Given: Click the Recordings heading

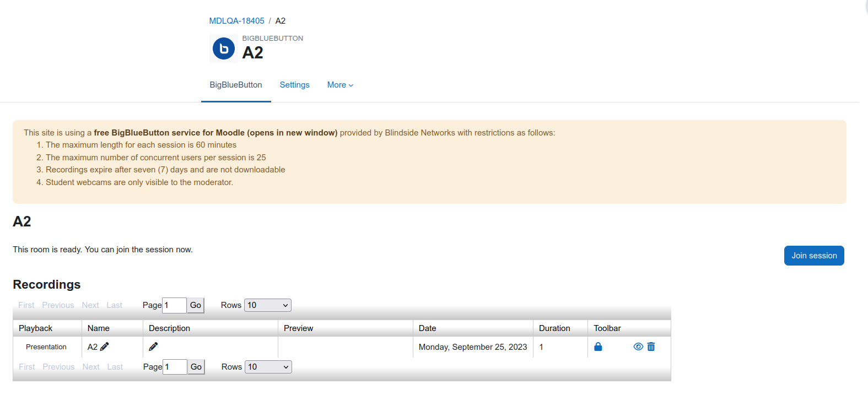Looking at the screenshot, I should 47,284.
